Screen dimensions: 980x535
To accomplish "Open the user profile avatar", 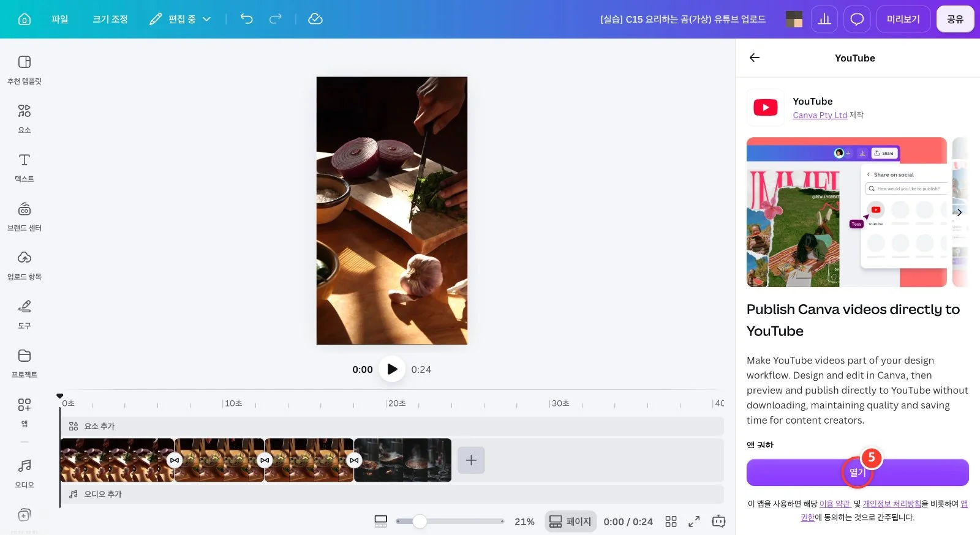I will tap(794, 19).
